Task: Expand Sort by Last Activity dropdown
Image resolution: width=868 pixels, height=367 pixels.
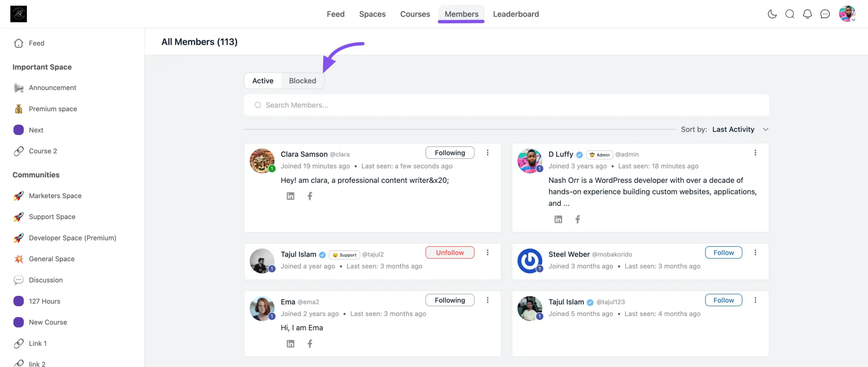Action: [739, 129]
